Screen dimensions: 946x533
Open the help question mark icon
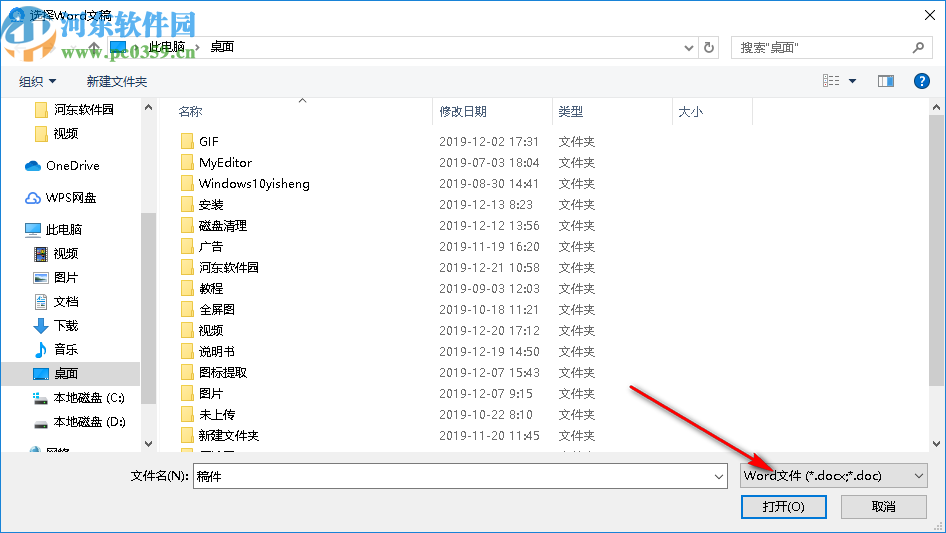921,81
